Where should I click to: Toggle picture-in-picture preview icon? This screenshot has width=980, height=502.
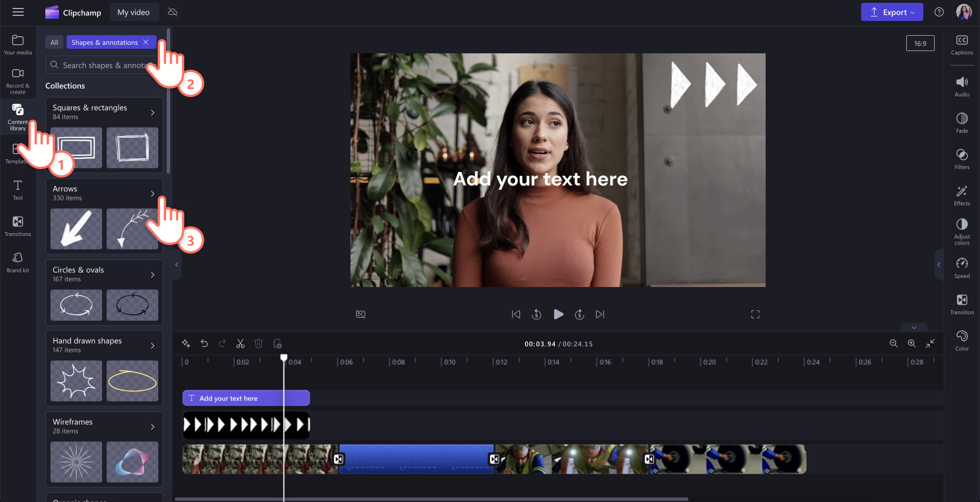pos(361,314)
